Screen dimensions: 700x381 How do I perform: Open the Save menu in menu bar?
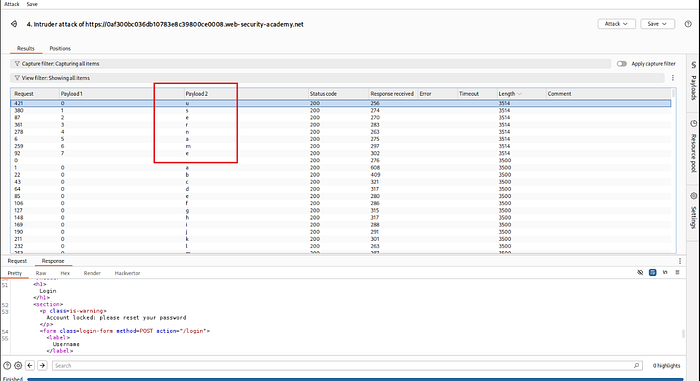(x=32, y=4)
